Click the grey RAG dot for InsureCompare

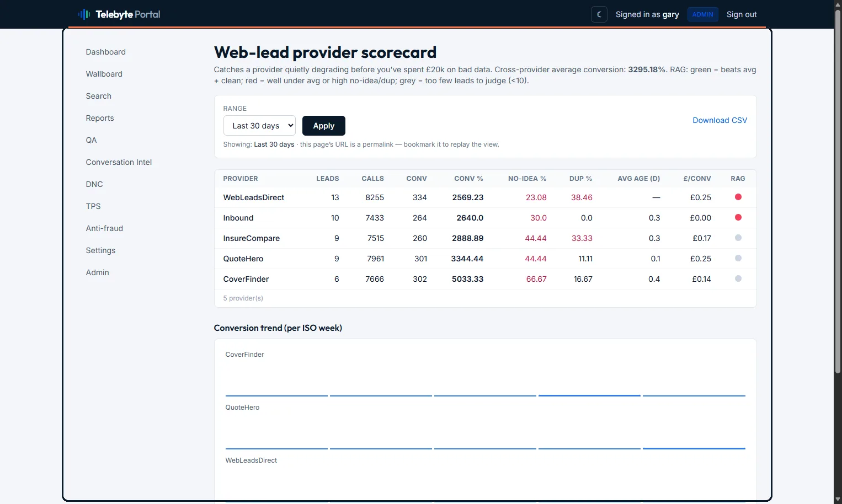point(738,238)
